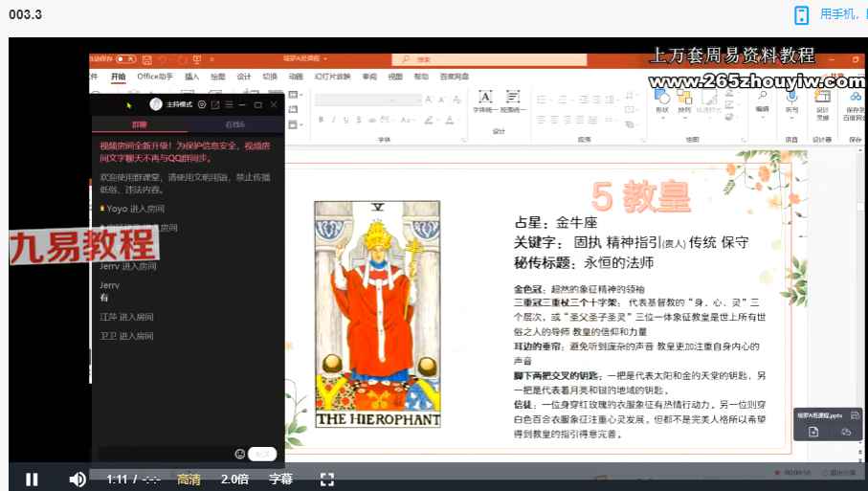This screenshot has height=491, width=868.
Task: Toggle 字幕 subtitles in the player
Action: (x=280, y=479)
